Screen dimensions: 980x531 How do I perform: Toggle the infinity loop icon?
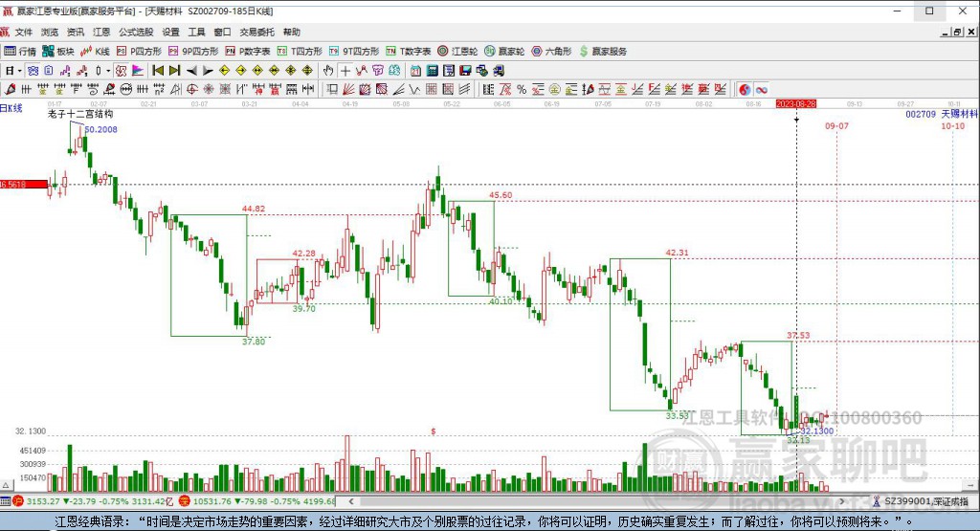761,89
